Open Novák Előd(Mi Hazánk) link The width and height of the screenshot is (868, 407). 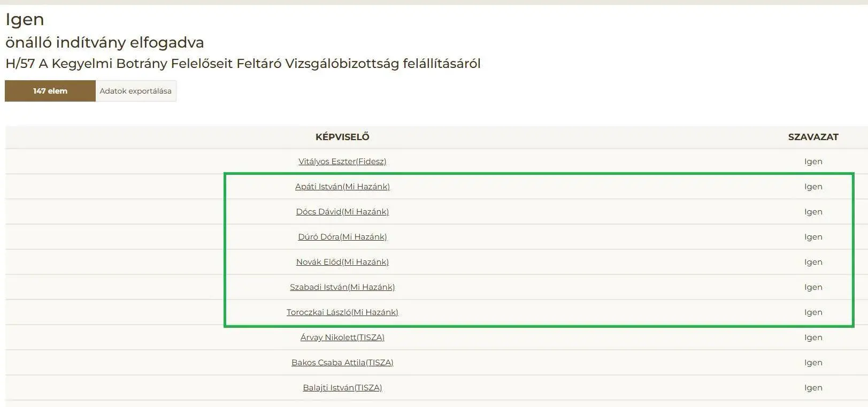point(342,262)
